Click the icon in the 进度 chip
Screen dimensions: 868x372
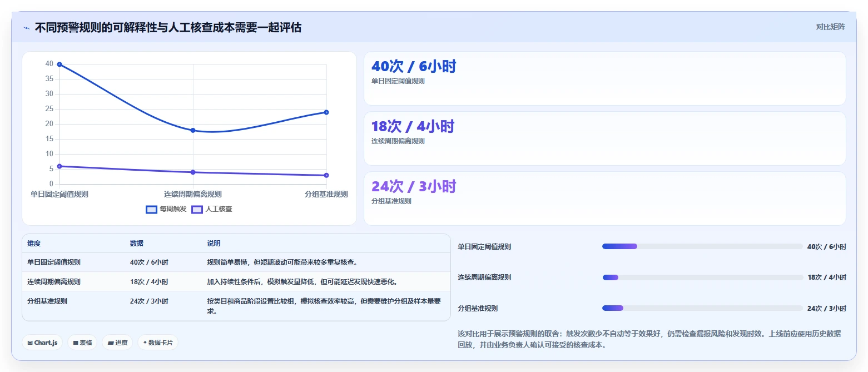point(111,343)
